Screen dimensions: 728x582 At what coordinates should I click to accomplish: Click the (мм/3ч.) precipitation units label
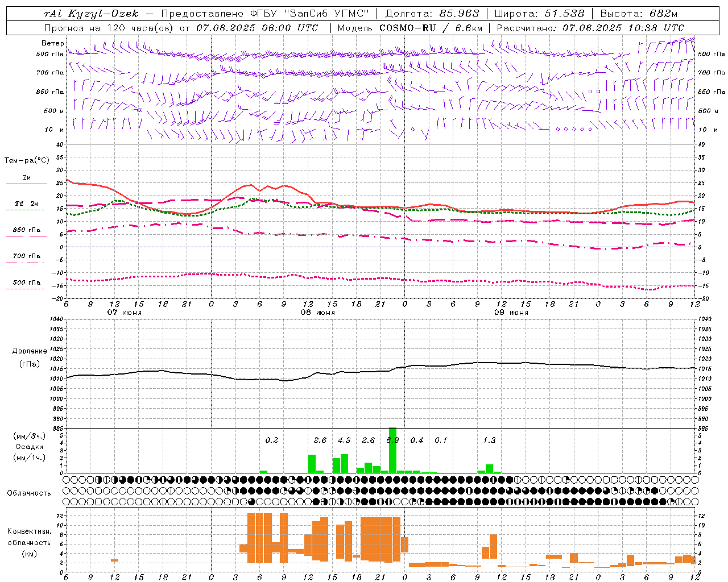(29, 436)
